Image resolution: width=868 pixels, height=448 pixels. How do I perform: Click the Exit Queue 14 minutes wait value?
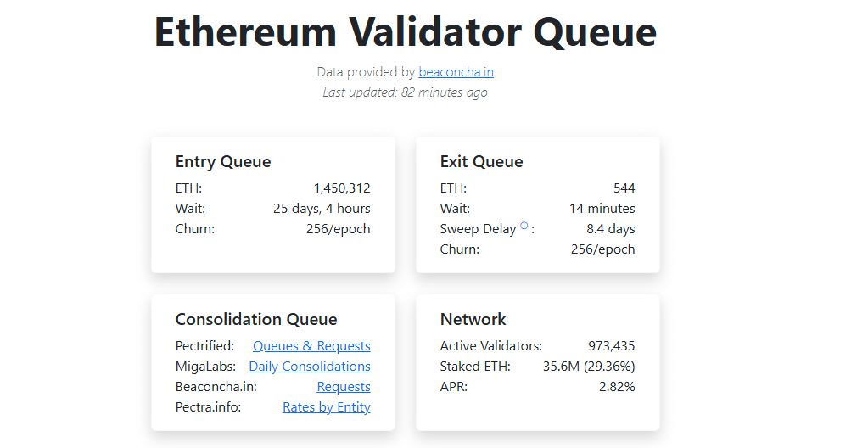pyautogui.click(x=602, y=209)
